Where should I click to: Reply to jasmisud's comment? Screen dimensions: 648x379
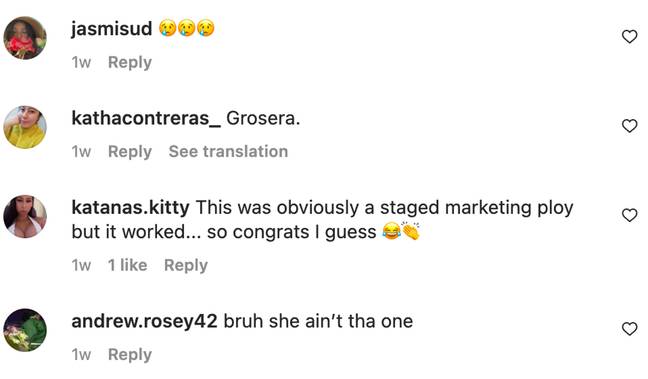coord(130,62)
